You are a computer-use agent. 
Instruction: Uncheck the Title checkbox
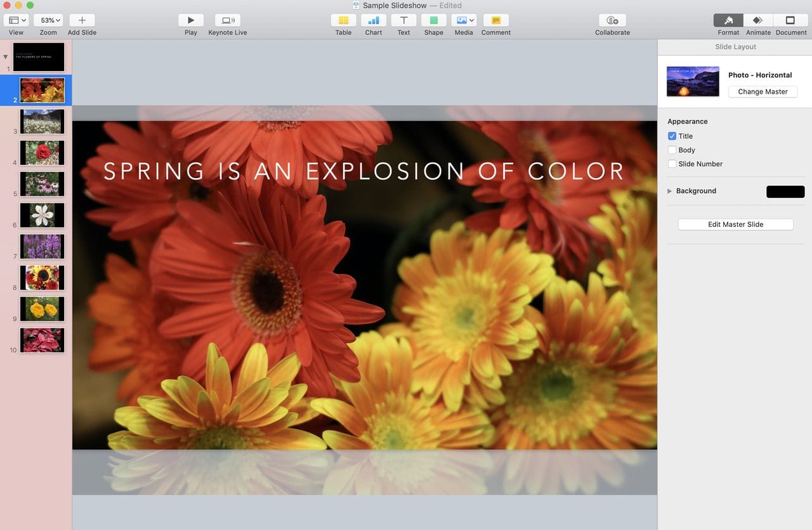672,136
